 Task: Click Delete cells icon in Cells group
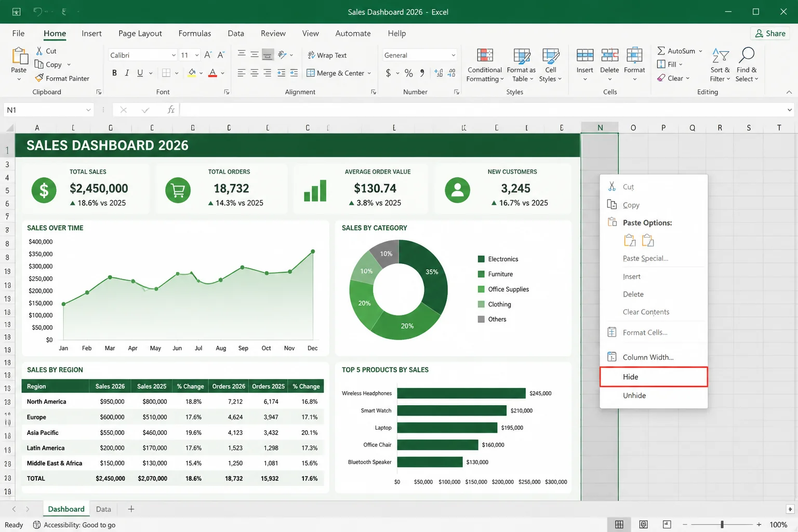click(610, 55)
